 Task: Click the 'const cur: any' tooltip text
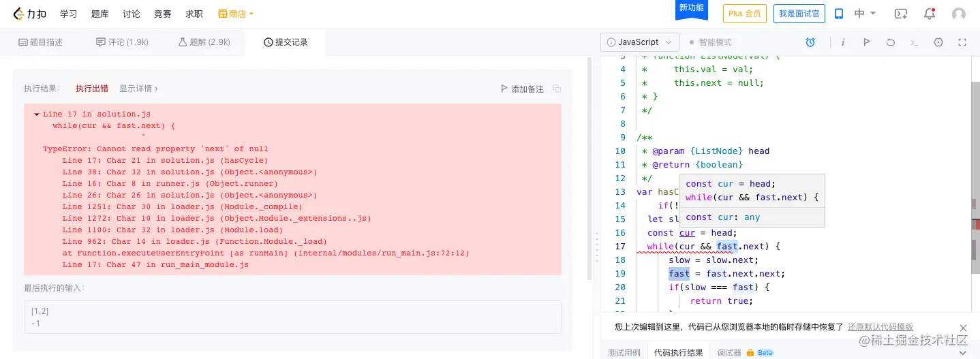point(722,217)
